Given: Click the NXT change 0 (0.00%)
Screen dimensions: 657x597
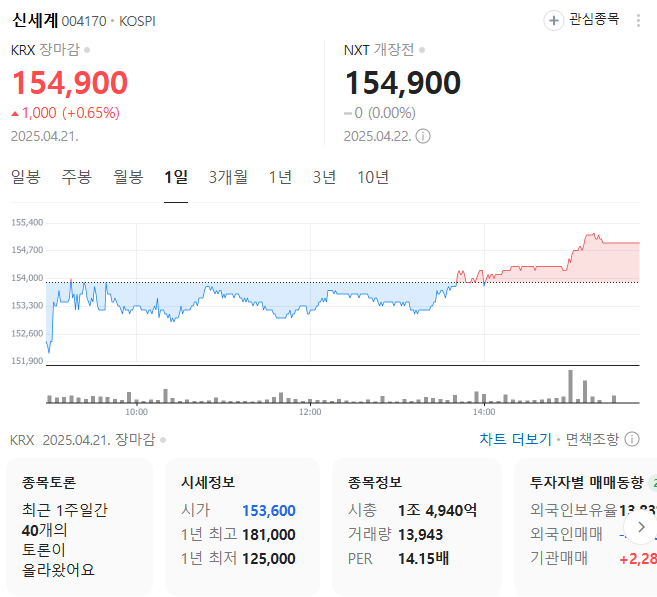Looking at the screenshot, I should pos(380,113).
